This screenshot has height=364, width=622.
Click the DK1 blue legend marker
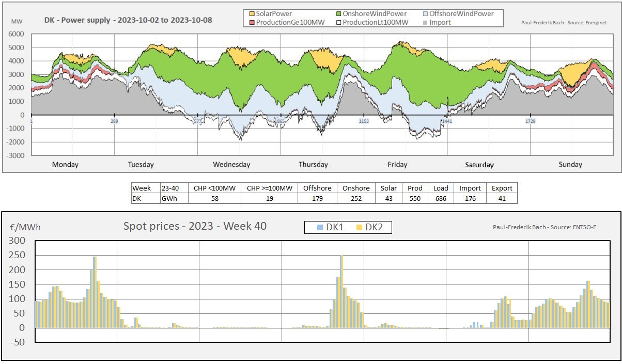(x=320, y=227)
